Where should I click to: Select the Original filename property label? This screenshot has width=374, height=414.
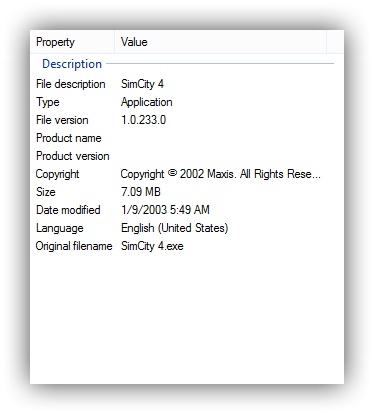[x=74, y=246]
